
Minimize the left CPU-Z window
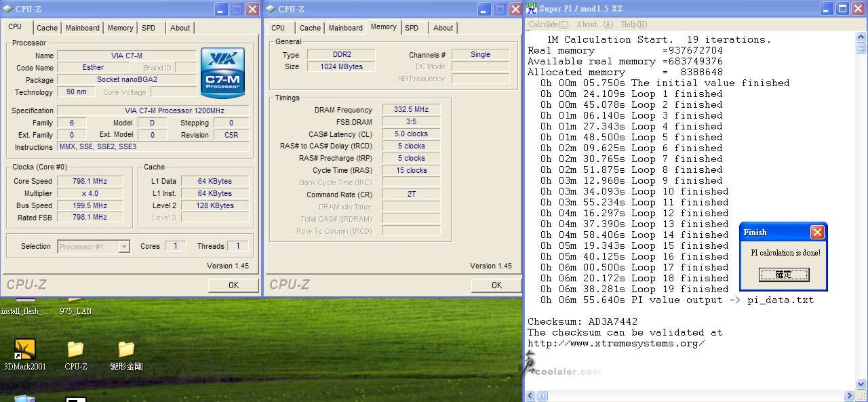222,9
